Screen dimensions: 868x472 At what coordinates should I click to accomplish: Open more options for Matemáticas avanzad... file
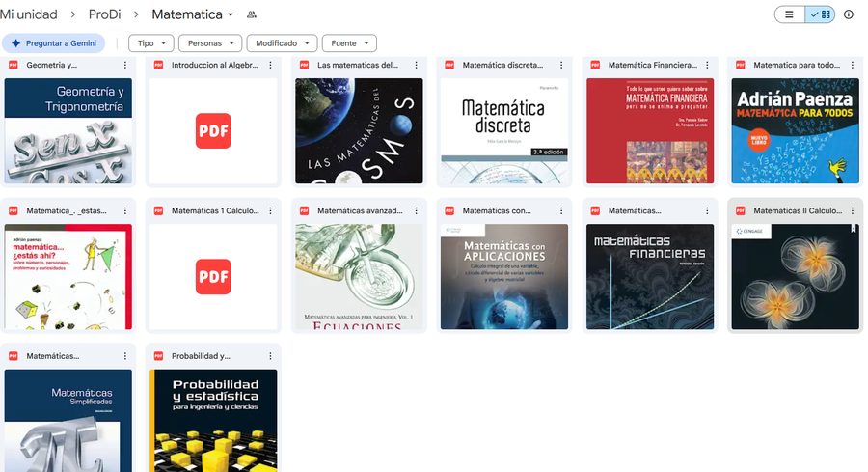coord(417,210)
